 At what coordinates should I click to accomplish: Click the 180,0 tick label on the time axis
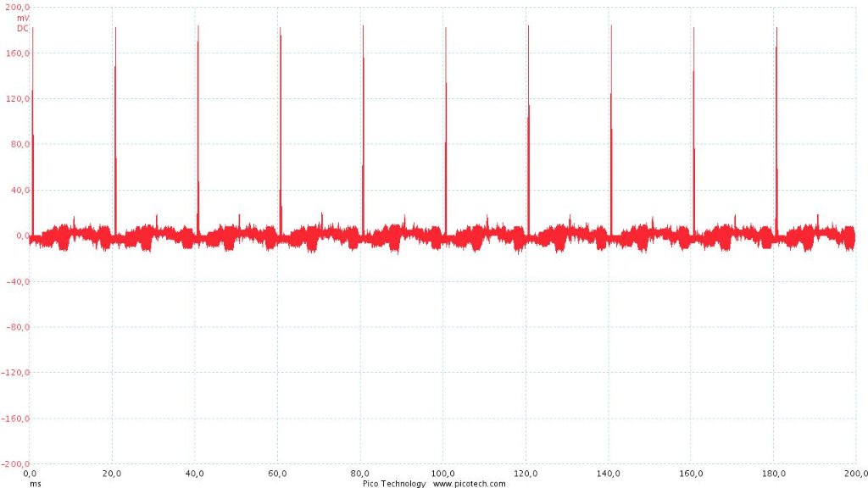click(775, 474)
